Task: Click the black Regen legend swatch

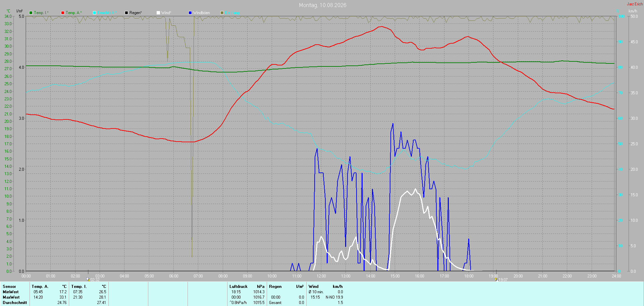Action: [126, 13]
